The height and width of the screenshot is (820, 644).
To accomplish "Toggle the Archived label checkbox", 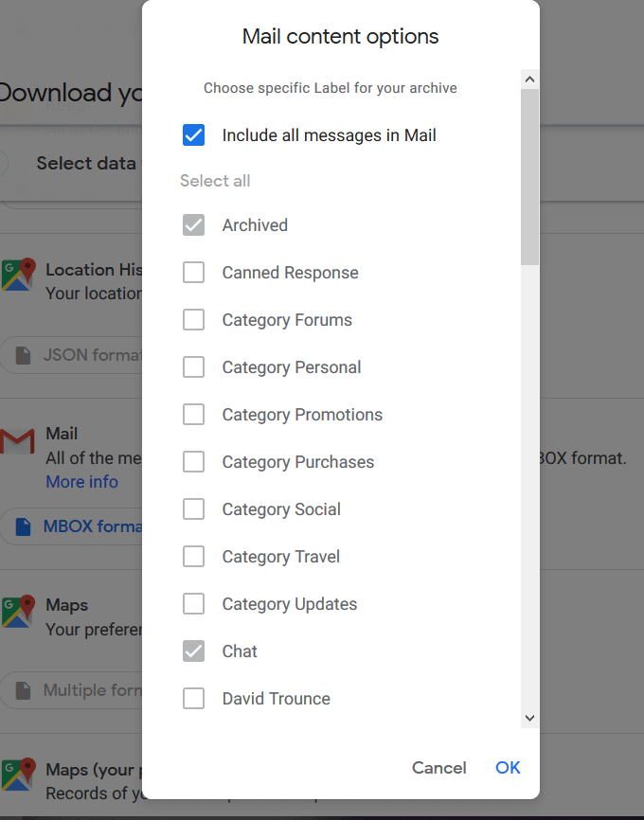I will pos(193,224).
